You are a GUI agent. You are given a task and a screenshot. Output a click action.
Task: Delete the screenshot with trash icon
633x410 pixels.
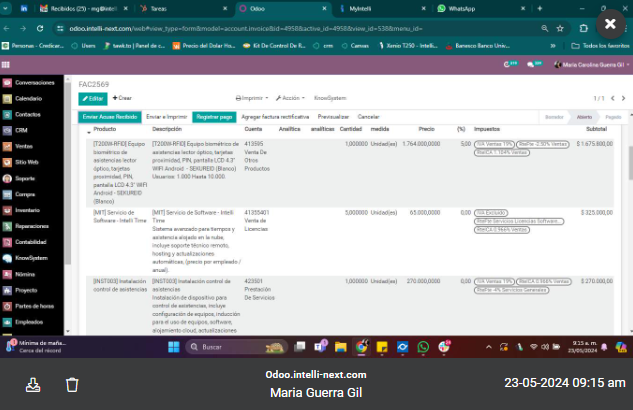72,385
